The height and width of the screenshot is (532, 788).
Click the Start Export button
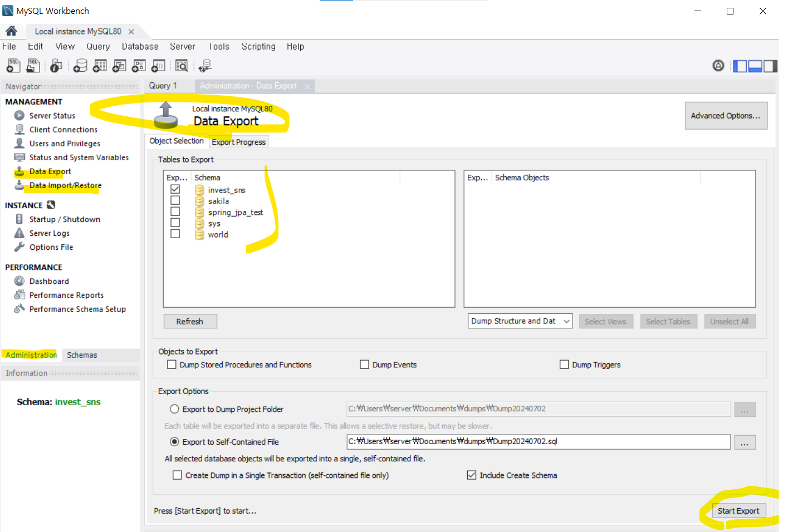pos(738,511)
